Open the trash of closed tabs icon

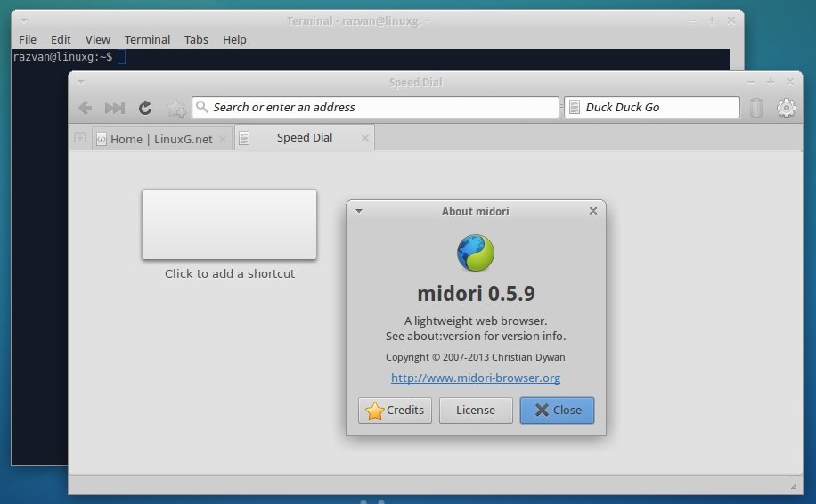(x=756, y=108)
